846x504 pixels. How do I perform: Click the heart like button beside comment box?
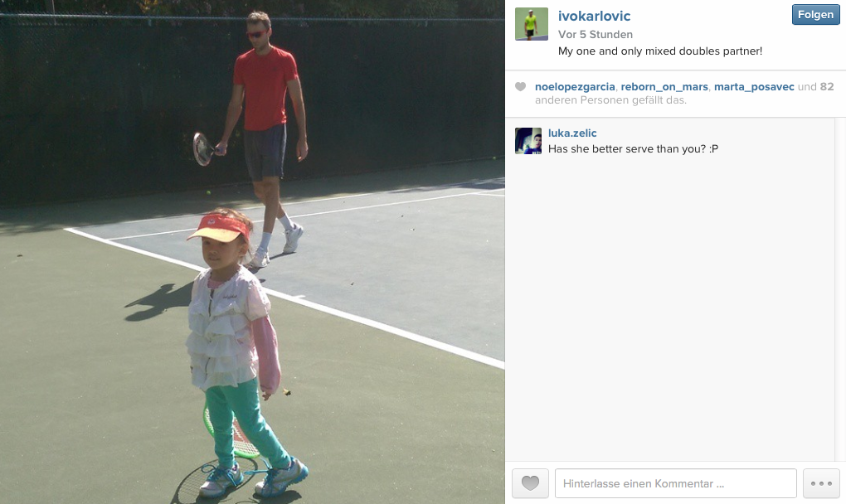click(x=530, y=483)
